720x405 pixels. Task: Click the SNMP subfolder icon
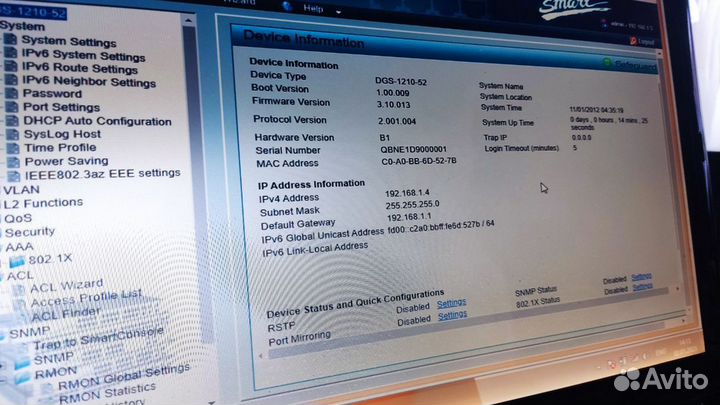22,363
